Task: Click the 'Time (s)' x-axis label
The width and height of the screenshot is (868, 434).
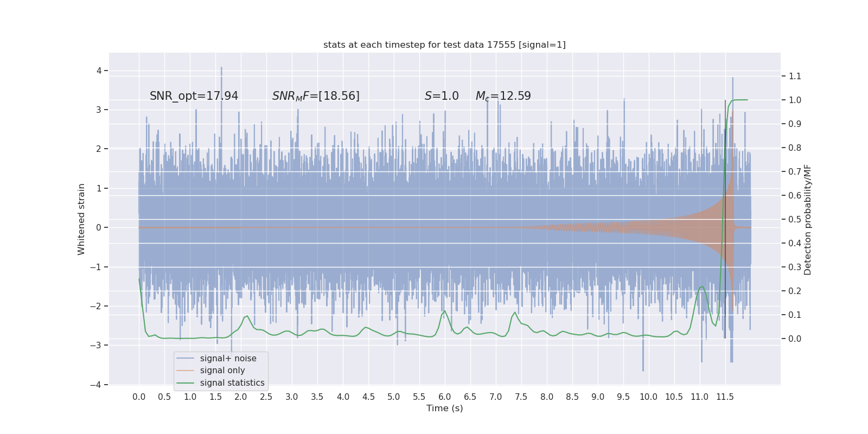Action: tap(444, 408)
